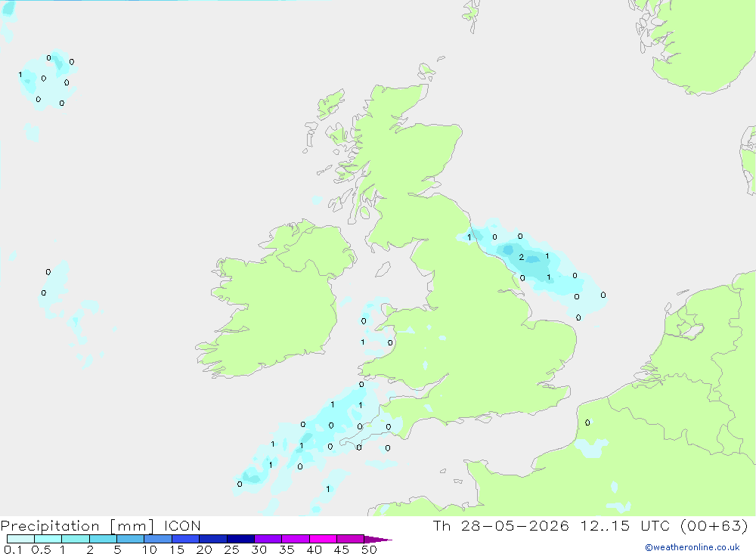
Task: Select the "20" legend scale label
Action: (x=204, y=549)
